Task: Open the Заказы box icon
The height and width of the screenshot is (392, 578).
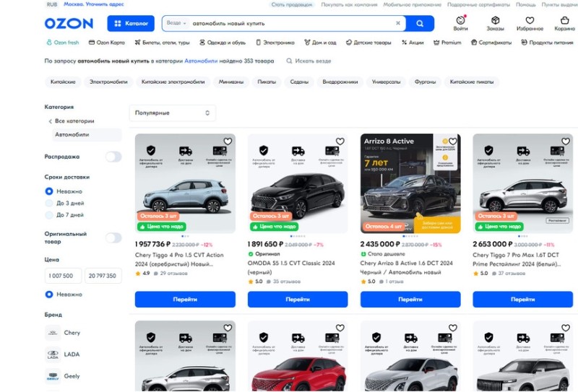Action: pyautogui.click(x=495, y=21)
